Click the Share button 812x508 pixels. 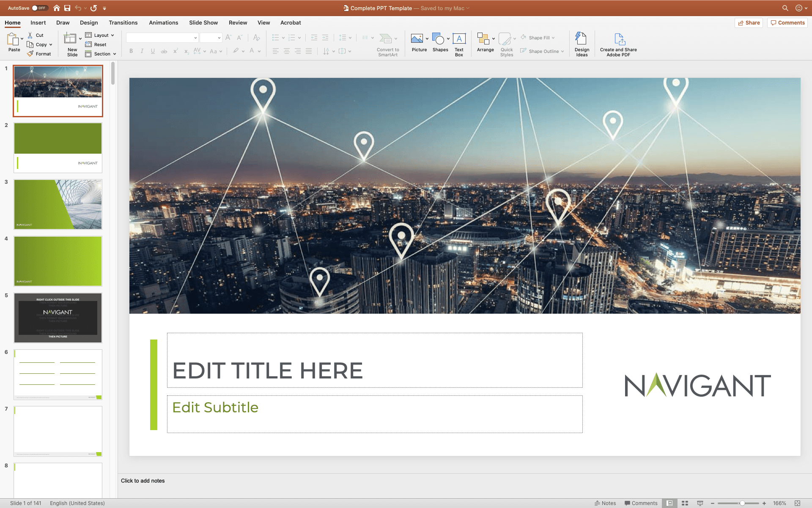(749, 23)
